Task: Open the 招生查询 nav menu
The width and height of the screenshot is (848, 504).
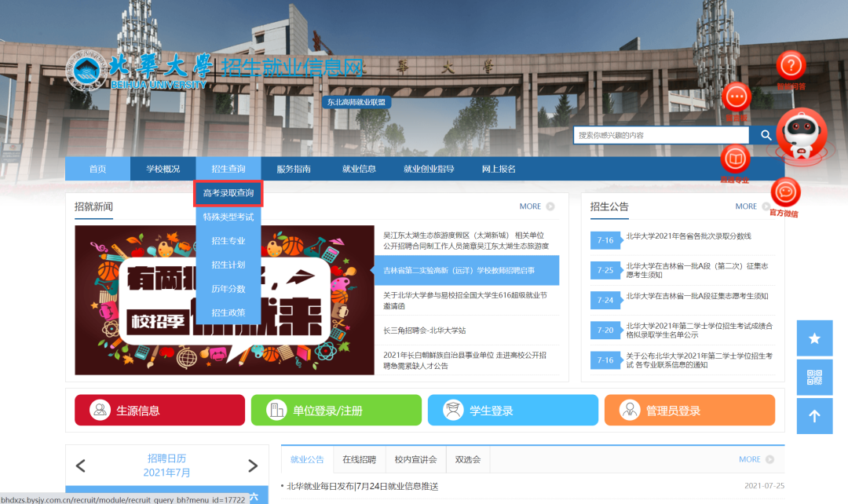Action: coord(228,169)
